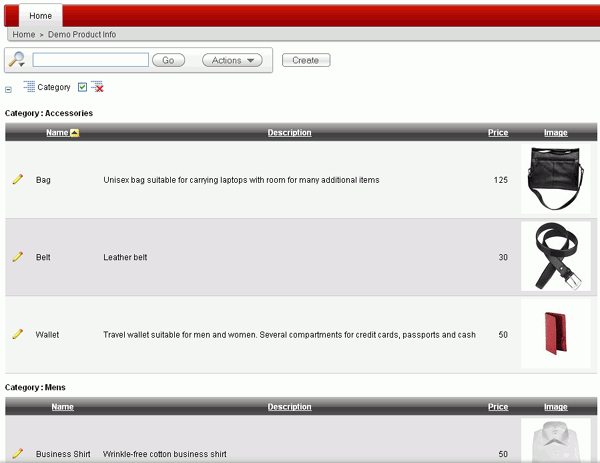Click the Category : Accessories group heading
The image size is (600, 463).
pyautogui.click(x=49, y=113)
